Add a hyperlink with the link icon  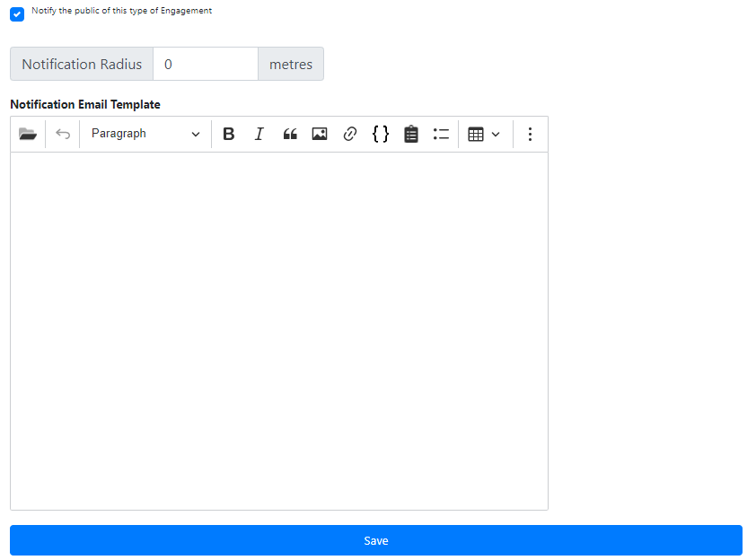(350, 134)
